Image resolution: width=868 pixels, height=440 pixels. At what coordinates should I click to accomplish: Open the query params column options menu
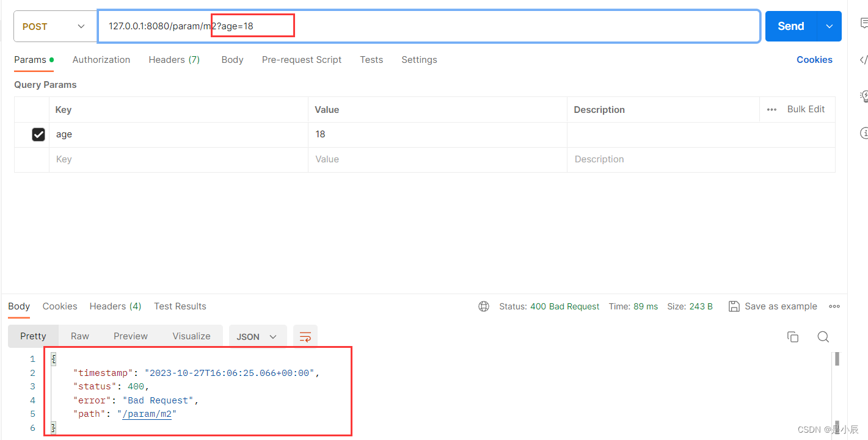coord(771,110)
